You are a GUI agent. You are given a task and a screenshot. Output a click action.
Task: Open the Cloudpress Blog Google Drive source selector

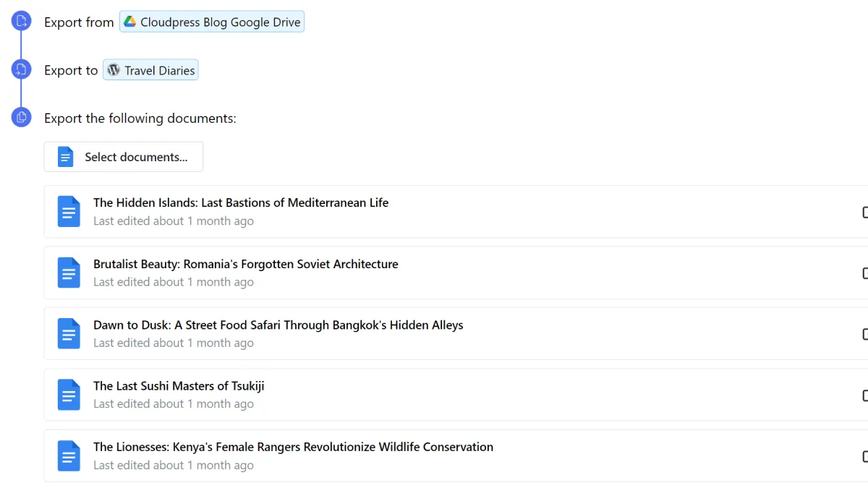(x=212, y=22)
